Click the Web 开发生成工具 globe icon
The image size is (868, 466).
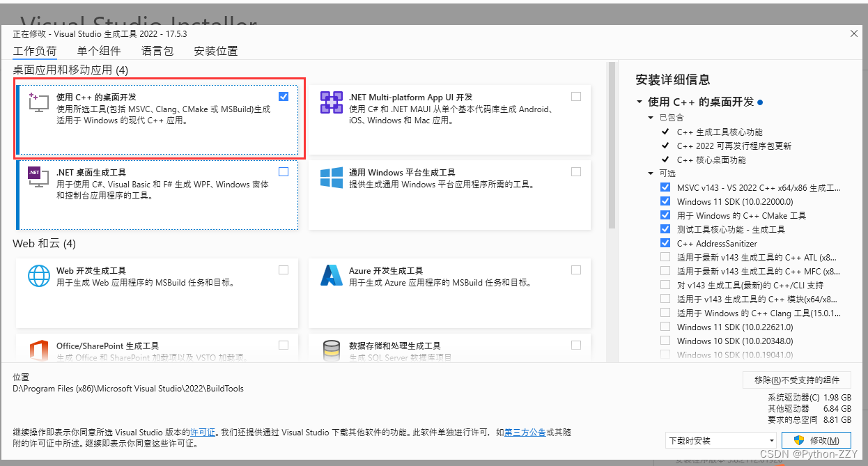coord(39,276)
